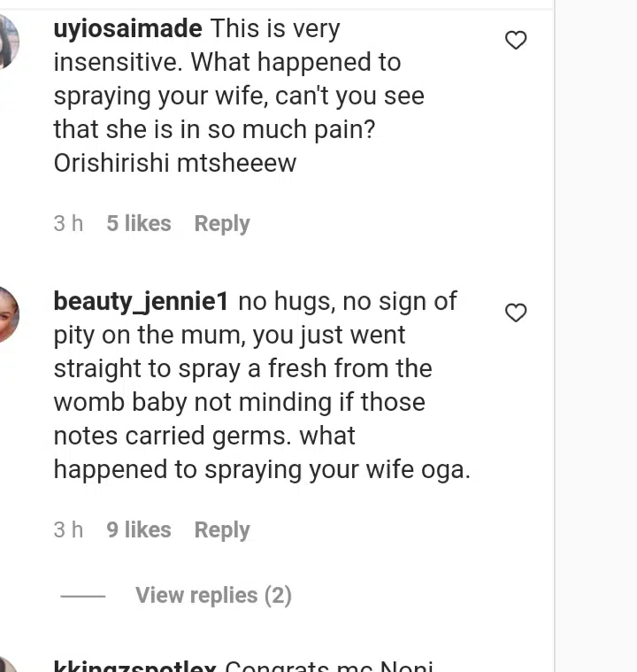Click the 3 h timestamp above View replies
Viewport: 637px width, 672px height.
[x=68, y=530]
